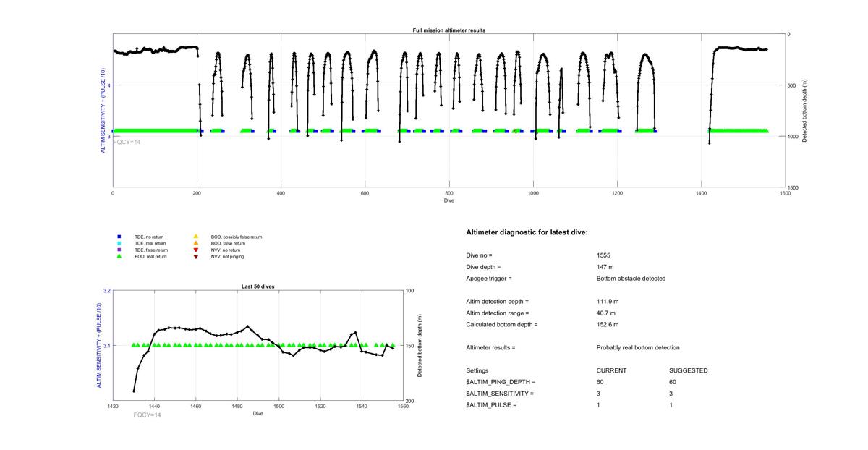Click the 'Calculated bottom depth =' label

coord(502,325)
